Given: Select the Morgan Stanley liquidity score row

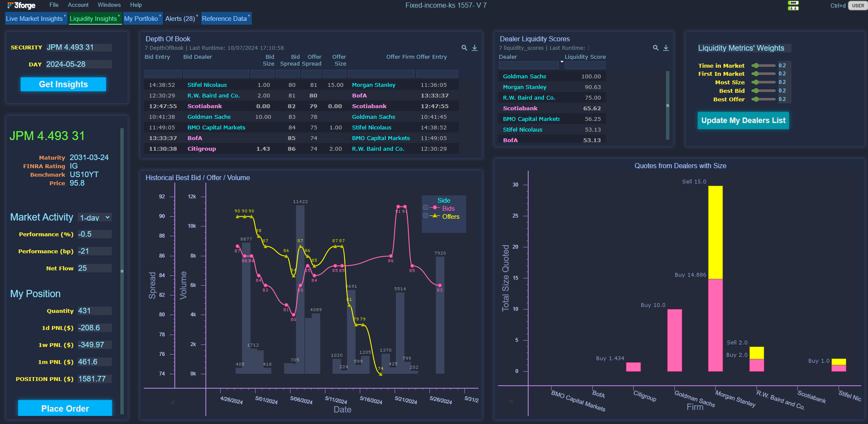Looking at the screenshot, I should coord(552,87).
